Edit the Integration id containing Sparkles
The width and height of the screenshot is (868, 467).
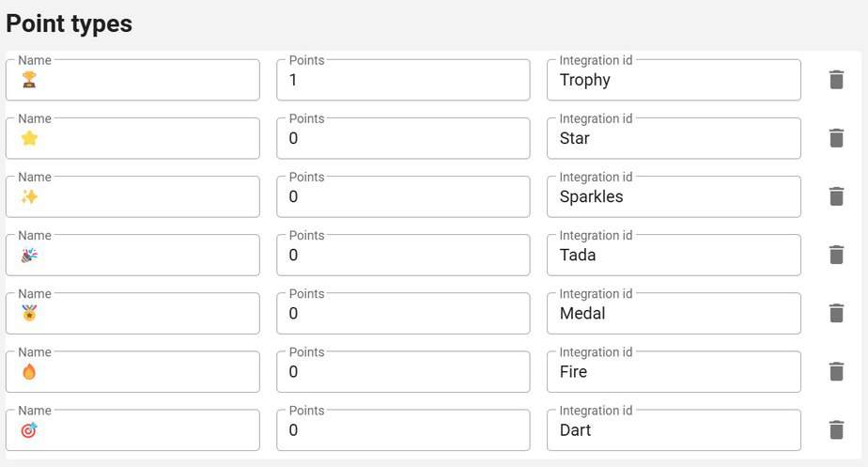(x=674, y=196)
